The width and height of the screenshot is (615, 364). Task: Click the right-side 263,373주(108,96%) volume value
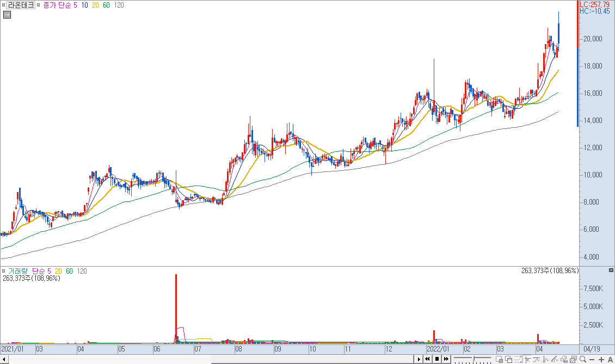coord(550,270)
